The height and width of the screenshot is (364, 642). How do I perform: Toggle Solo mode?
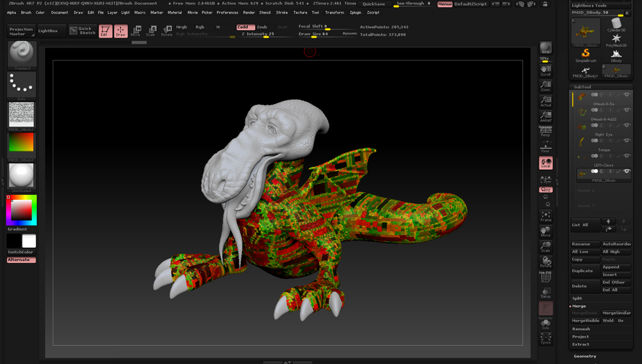(x=546, y=324)
